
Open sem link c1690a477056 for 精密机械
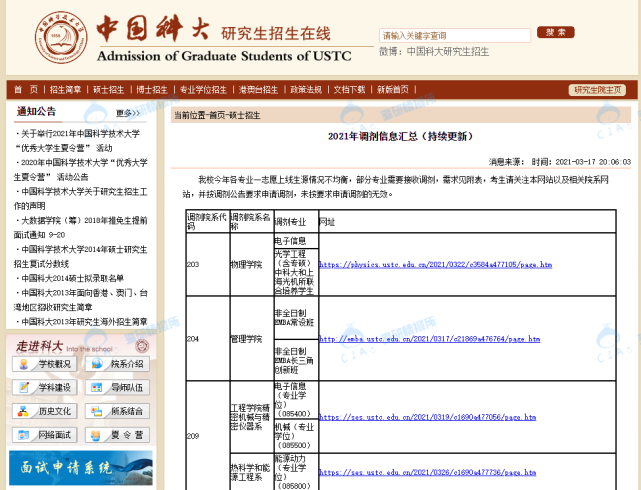[x=428, y=417]
